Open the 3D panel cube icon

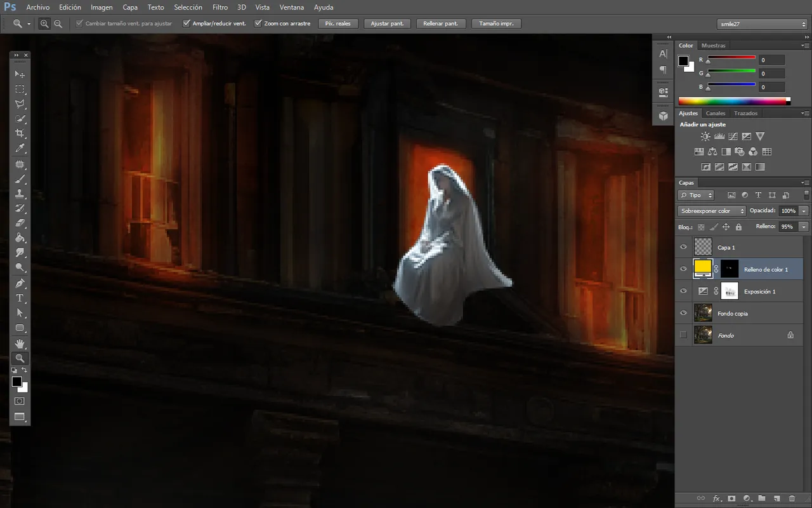click(663, 116)
